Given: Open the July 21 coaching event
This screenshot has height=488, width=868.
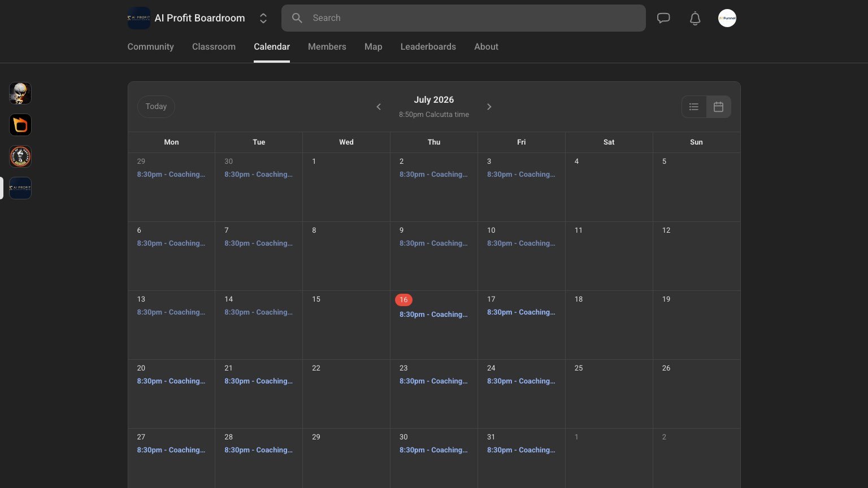Looking at the screenshot, I should (259, 381).
